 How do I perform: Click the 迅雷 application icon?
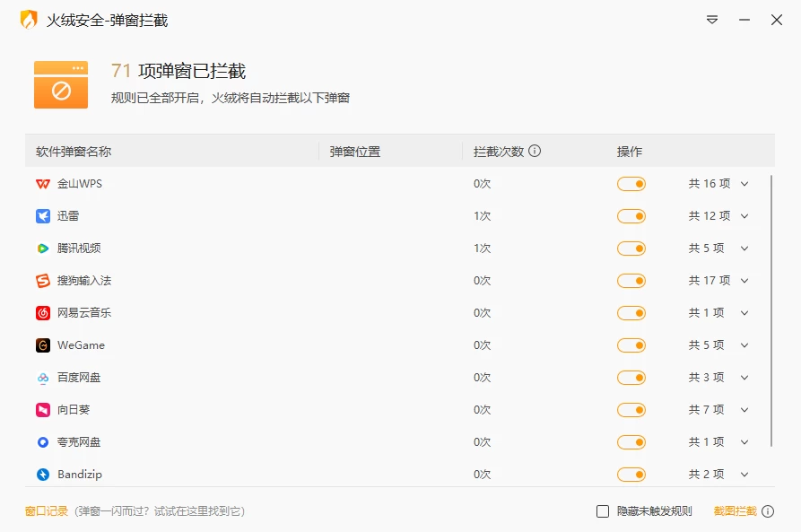tap(42, 215)
